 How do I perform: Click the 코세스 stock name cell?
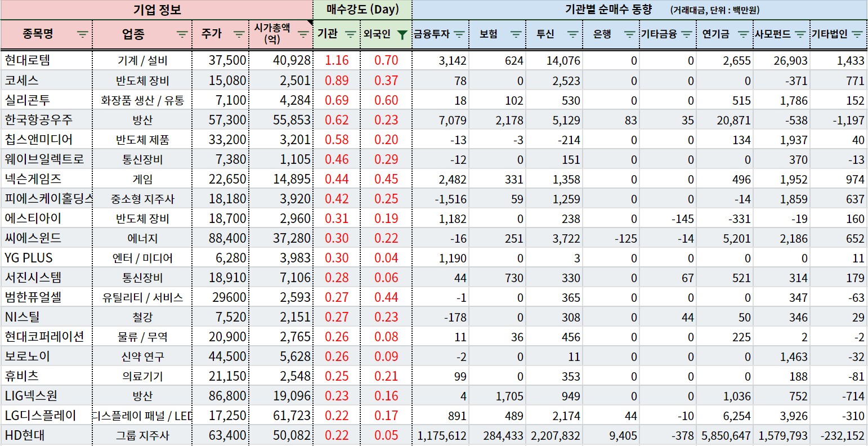pos(46,80)
